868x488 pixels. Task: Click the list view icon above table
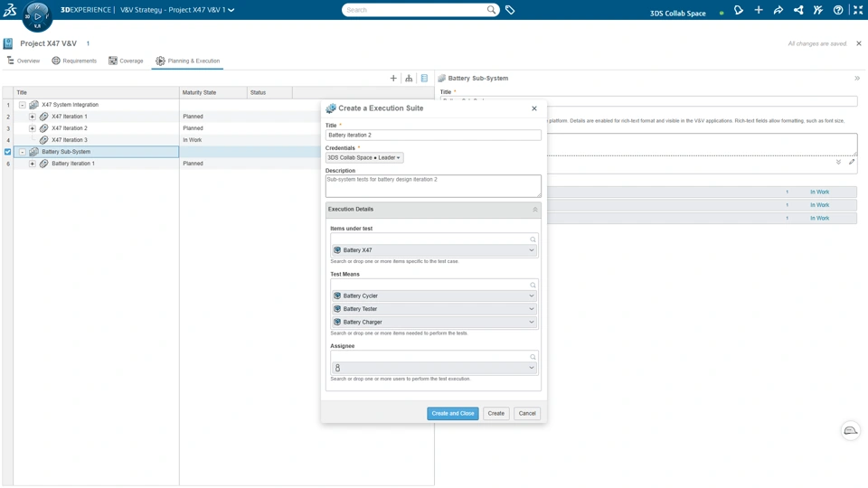pyautogui.click(x=424, y=78)
